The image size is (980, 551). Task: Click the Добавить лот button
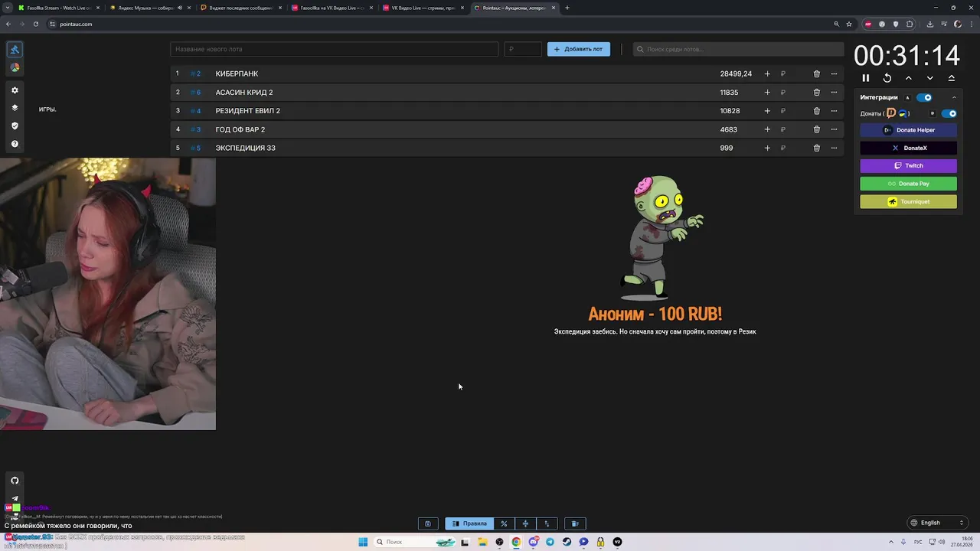[578, 49]
